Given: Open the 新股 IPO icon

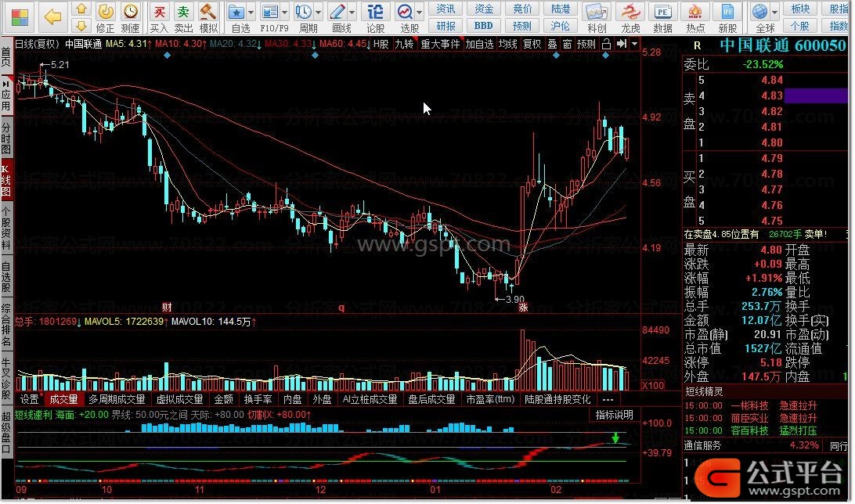Looking at the screenshot, I should coord(727,17).
